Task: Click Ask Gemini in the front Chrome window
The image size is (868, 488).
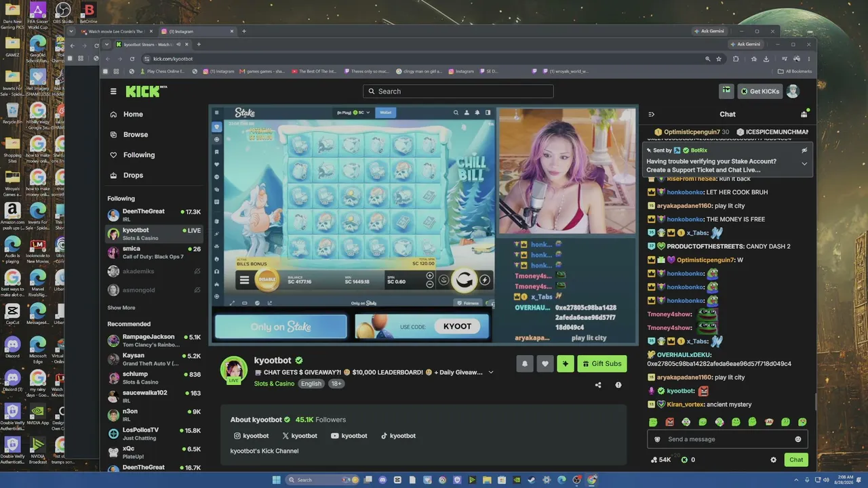Action: tap(745, 45)
